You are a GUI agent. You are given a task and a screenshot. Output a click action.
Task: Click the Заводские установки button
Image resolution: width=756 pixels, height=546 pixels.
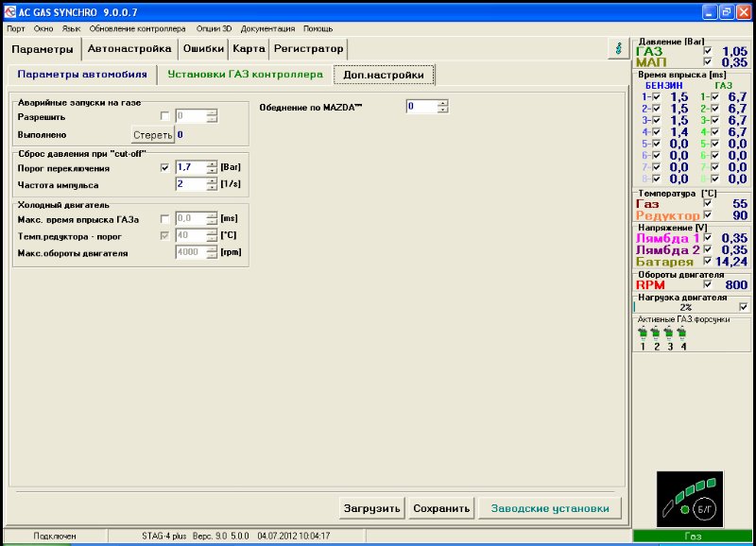click(550, 508)
